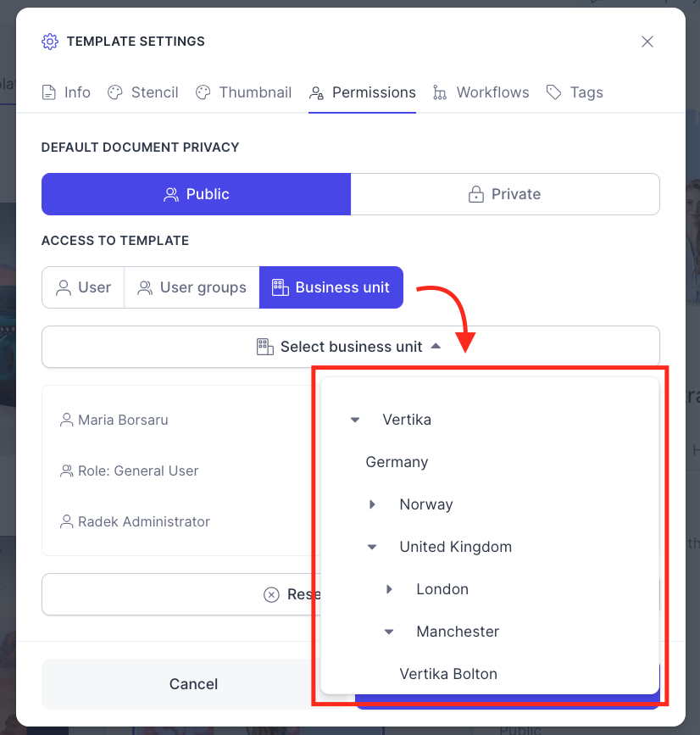
Task: Set default document privacy to Private
Action: point(505,194)
